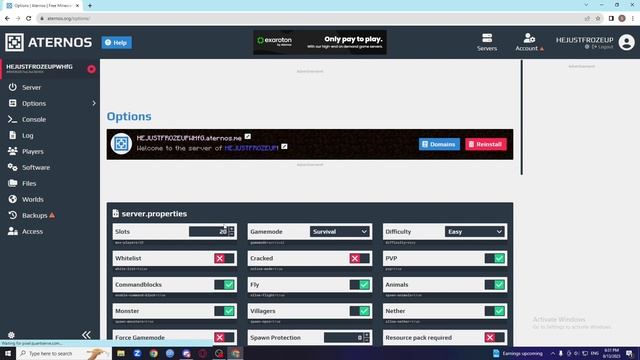The height and width of the screenshot is (360, 640).
Task: Toggle the Fly switch
Action: pyautogui.click(x=360, y=284)
